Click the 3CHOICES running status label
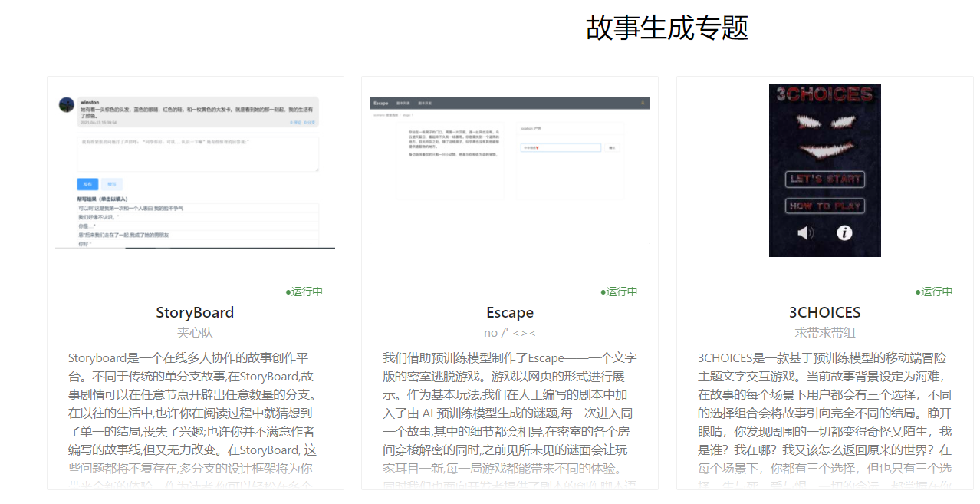The width and height of the screenshot is (980, 504). point(933,292)
